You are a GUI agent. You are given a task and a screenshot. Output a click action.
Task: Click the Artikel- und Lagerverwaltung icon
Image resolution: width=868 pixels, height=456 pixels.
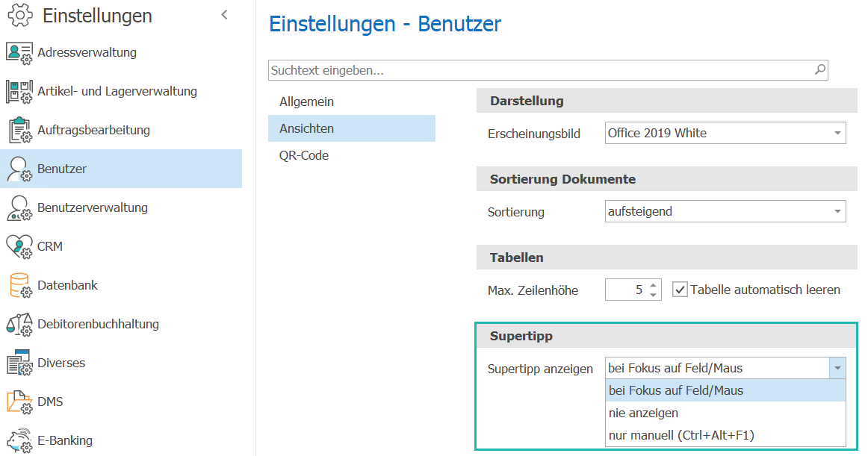pyautogui.click(x=19, y=92)
